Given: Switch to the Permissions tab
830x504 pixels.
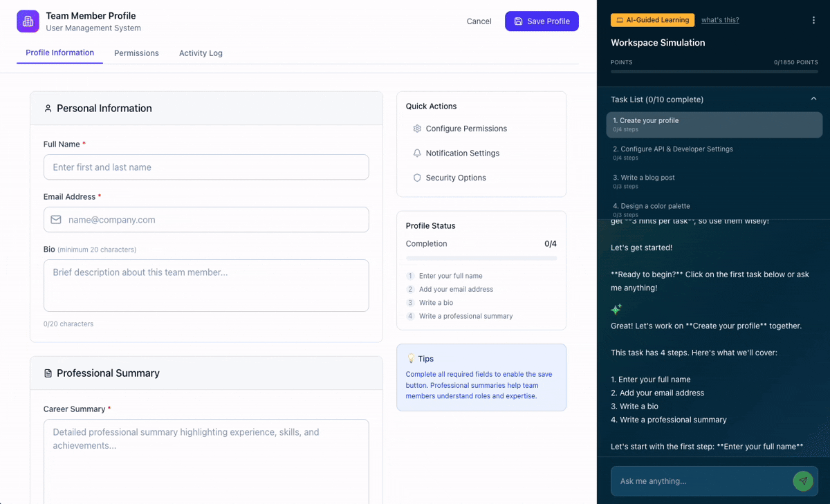Looking at the screenshot, I should coord(136,53).
